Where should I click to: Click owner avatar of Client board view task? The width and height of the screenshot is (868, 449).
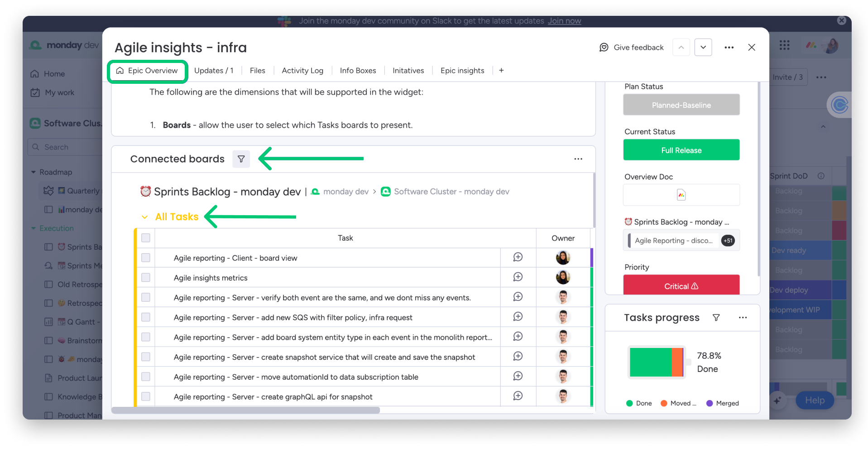[563, 257]
